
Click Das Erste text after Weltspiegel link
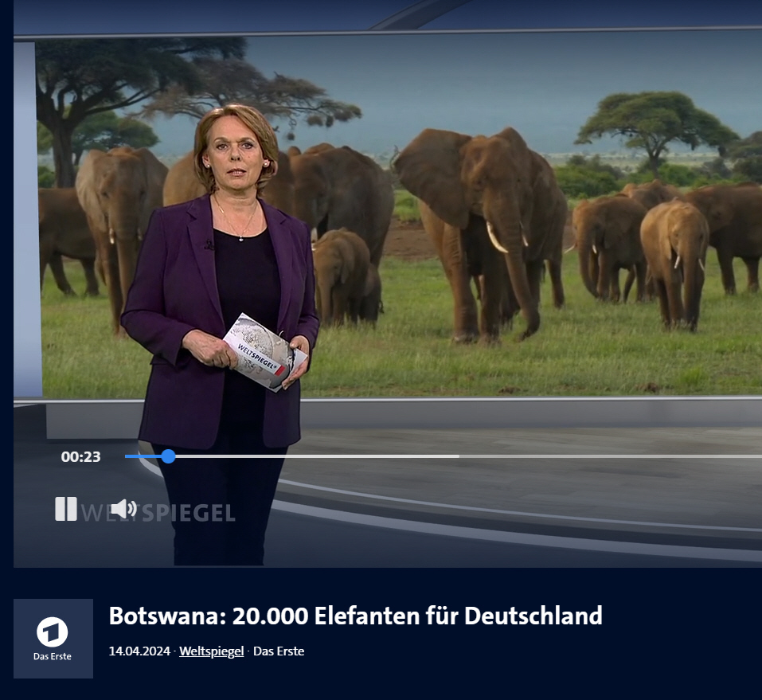point(279,651)
